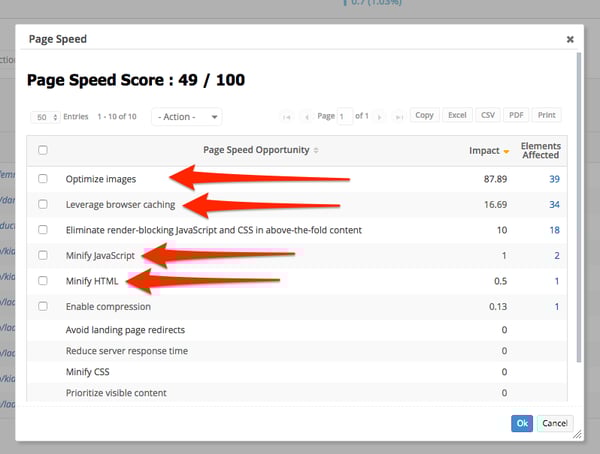
Task: Check the Minify JavaScript row checkbox
Action: click(x=43, y=255)
